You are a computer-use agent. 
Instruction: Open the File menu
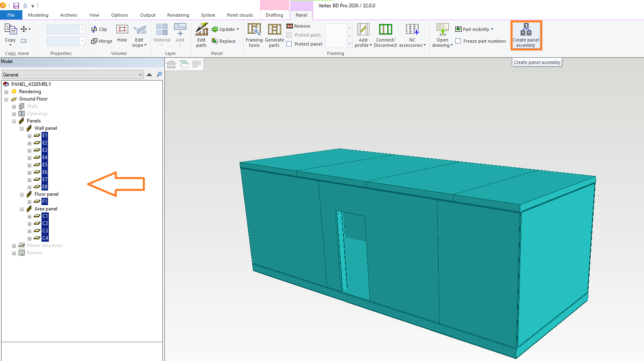pyautogui.click(x=11, y=15)
